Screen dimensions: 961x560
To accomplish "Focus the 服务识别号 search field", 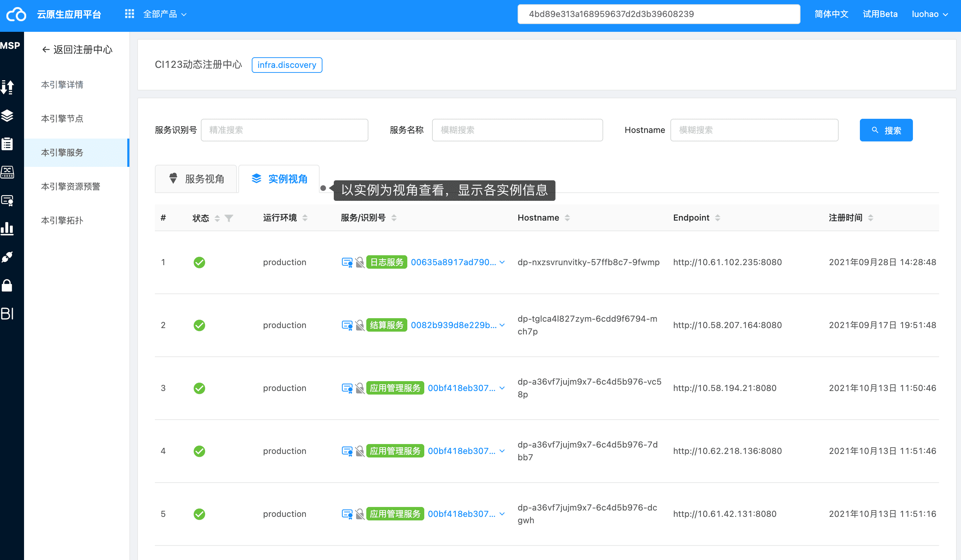I will point(285,130).
